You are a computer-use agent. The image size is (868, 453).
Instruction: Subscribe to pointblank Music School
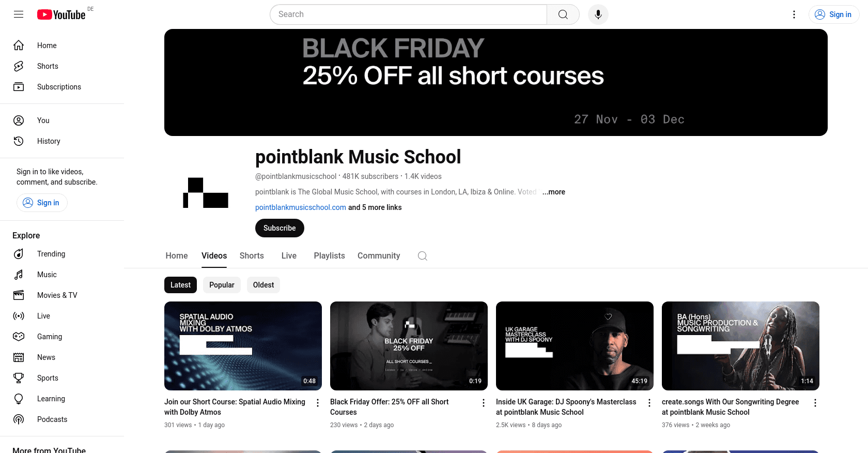[280, 228]
